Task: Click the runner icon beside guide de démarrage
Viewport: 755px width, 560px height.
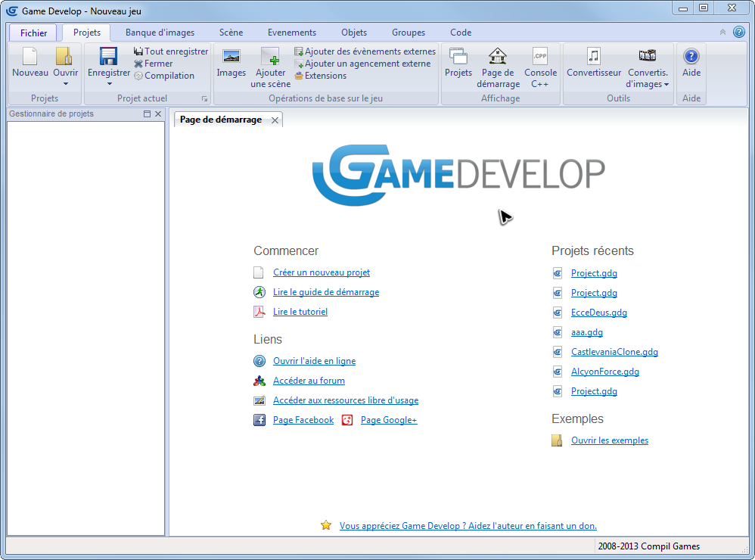Action: pyautogui.click(x=259, y=292)
